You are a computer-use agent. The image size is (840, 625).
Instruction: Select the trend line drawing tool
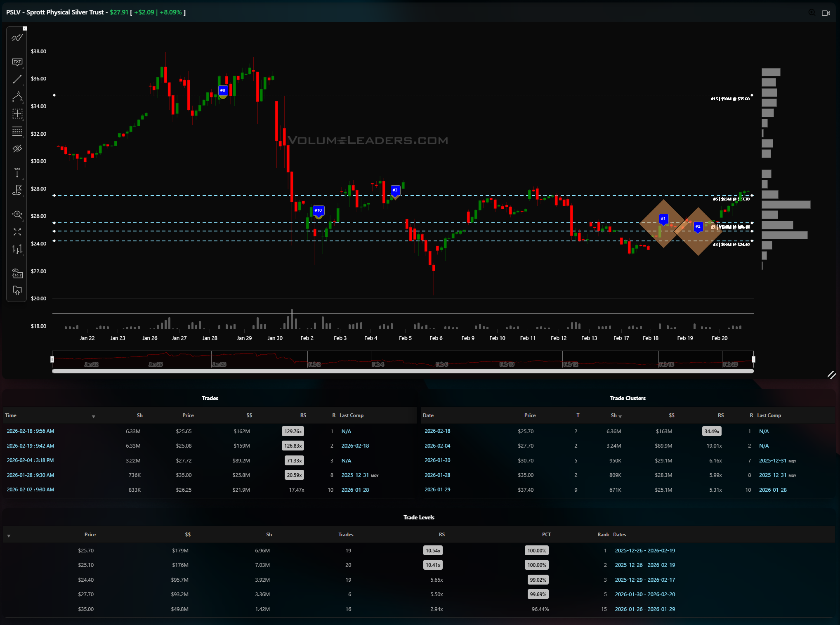17,79
